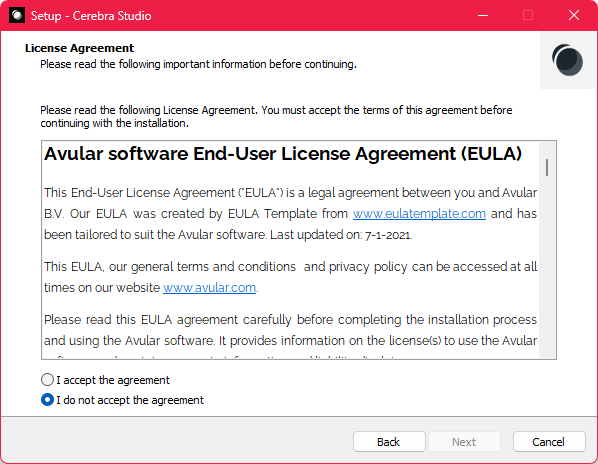
Task: Click the EULA heading text
Action: pyautogui.click(x=283, y=154)
